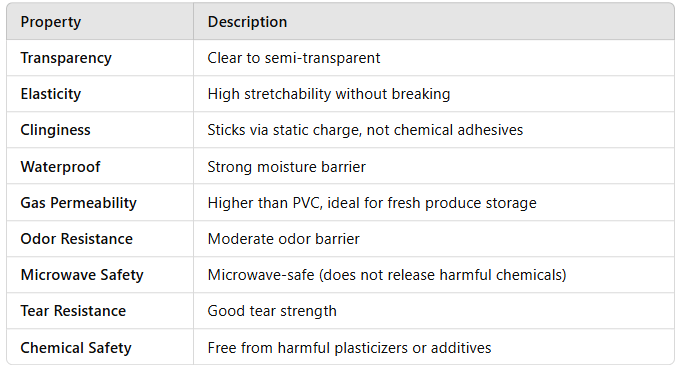
Task: Select the Tear Resistance property cell
Action: (x=100, y=310)
